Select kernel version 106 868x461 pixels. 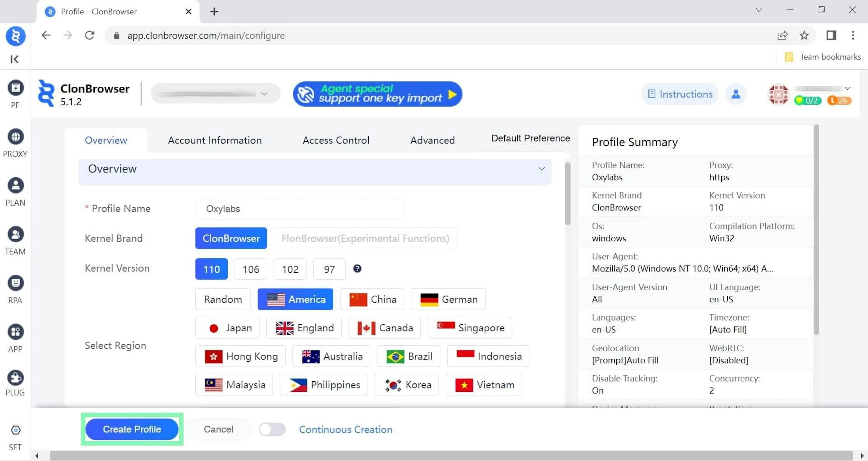pos(251,269)
